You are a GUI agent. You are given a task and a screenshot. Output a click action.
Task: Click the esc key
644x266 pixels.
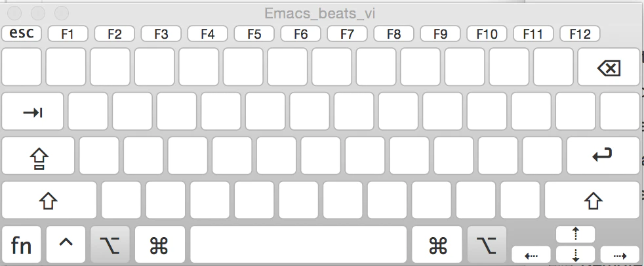click(22, 33)
